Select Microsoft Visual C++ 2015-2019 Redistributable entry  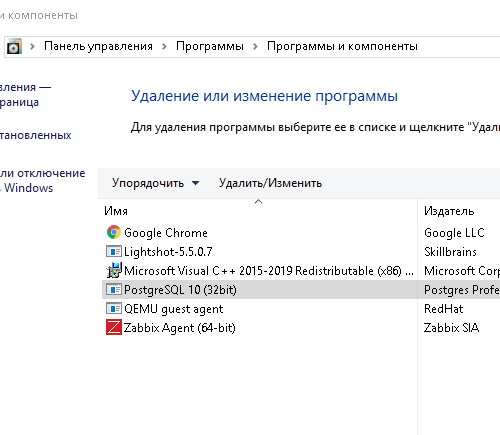pyautogui.click(x=269, y=271)
